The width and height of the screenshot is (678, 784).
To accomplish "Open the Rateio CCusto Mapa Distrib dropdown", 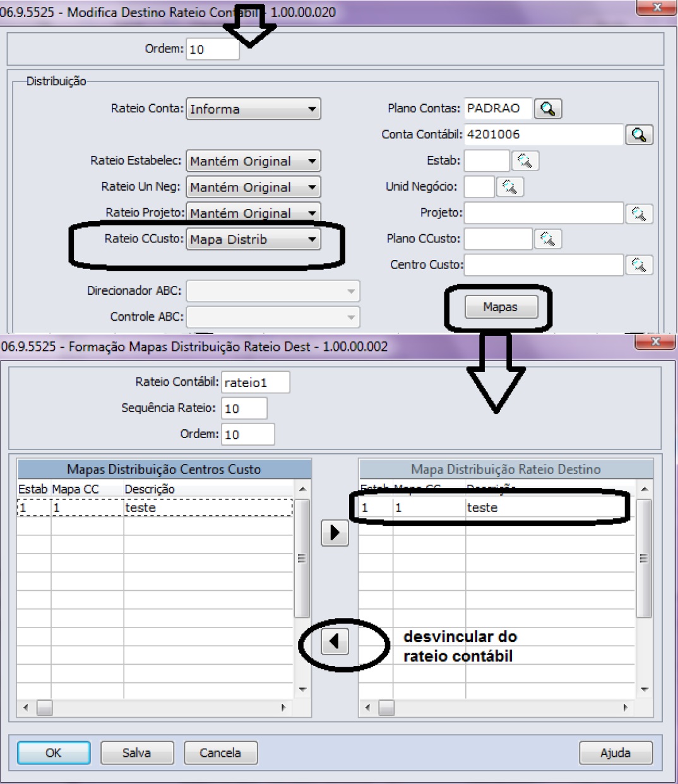I will [x=253, y=239].
